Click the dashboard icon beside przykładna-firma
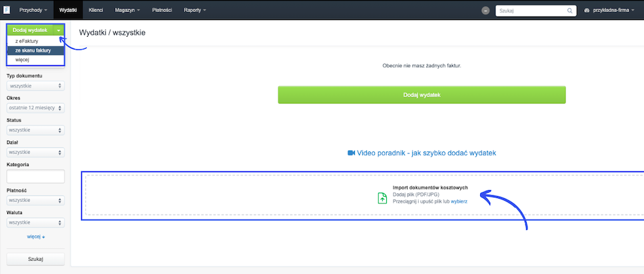 [587, 11]
